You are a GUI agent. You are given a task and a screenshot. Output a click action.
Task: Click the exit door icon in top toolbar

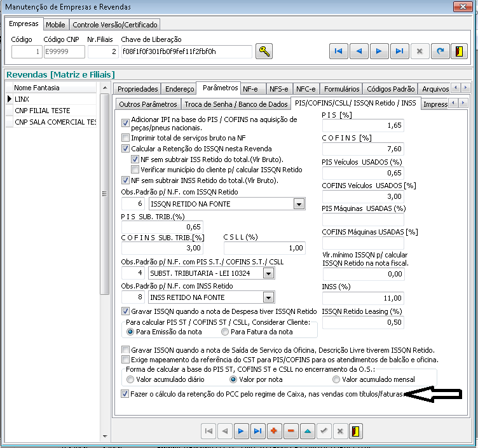(458, 51)
